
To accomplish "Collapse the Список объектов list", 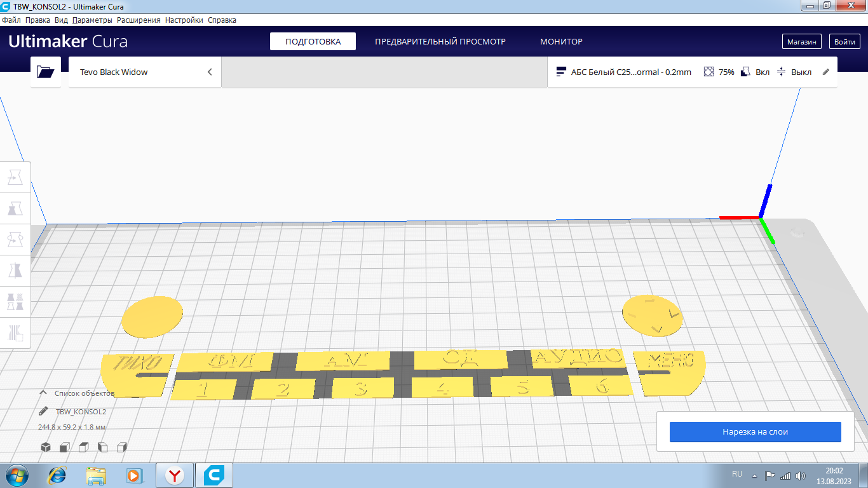I will click(x=43, y=393).
